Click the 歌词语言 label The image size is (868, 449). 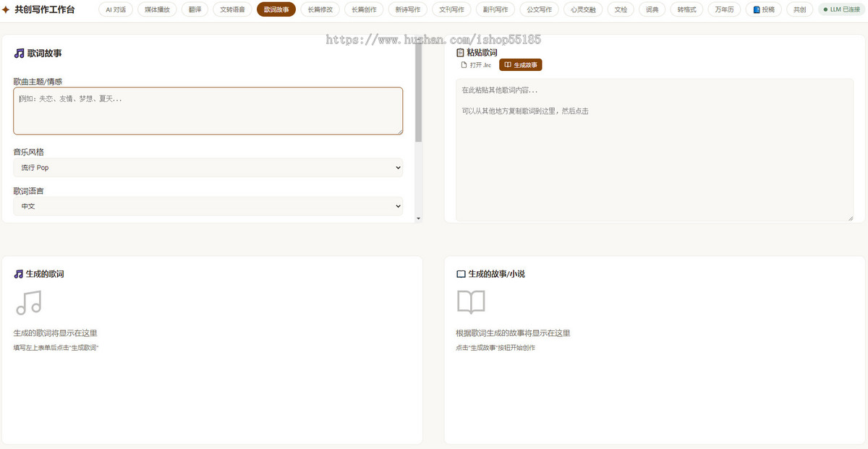(28, 191)
